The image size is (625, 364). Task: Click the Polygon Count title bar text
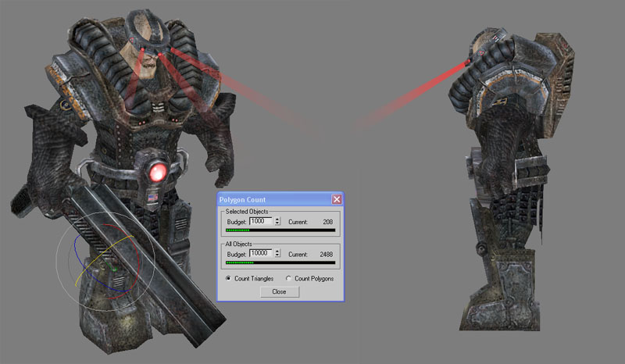tap(242, 200)
